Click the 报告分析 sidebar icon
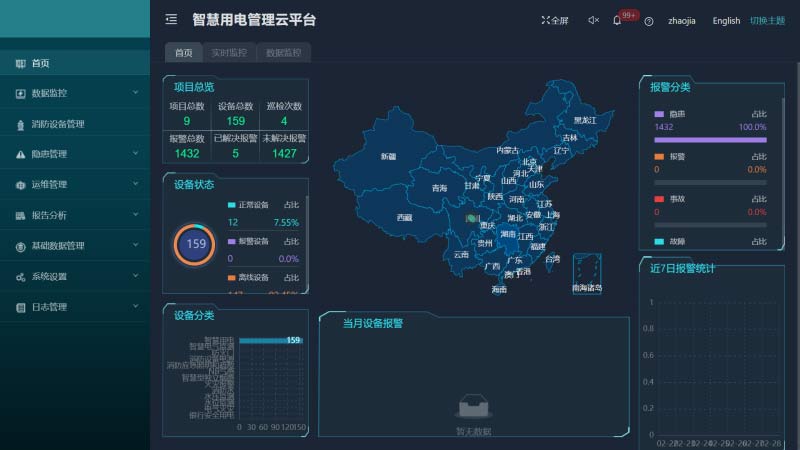Viewport: 800px width, 450px height. 21,215
